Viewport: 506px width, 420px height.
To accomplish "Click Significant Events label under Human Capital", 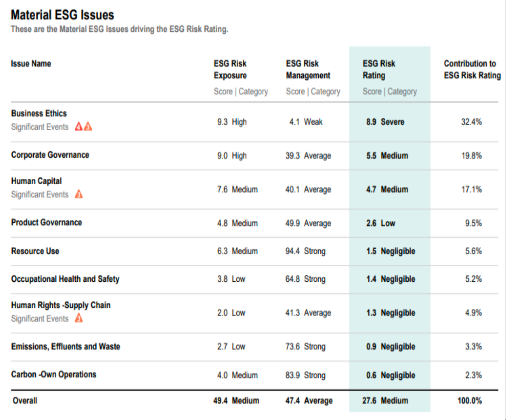I will pos(40,195).
